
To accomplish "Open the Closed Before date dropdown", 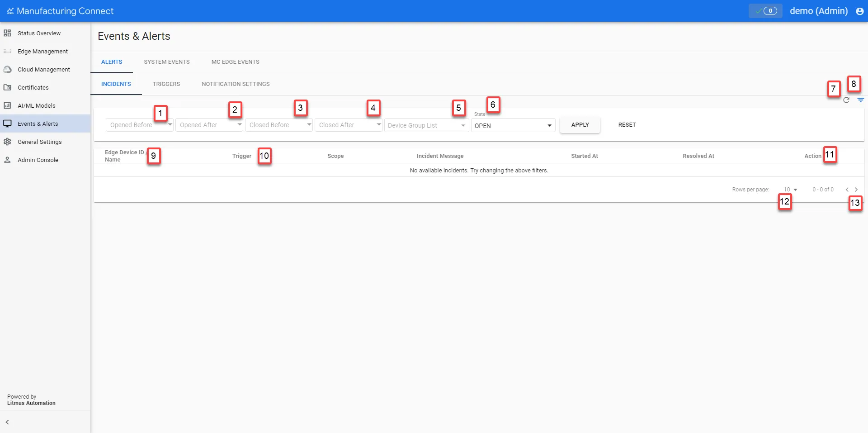I will click(278, 125).
